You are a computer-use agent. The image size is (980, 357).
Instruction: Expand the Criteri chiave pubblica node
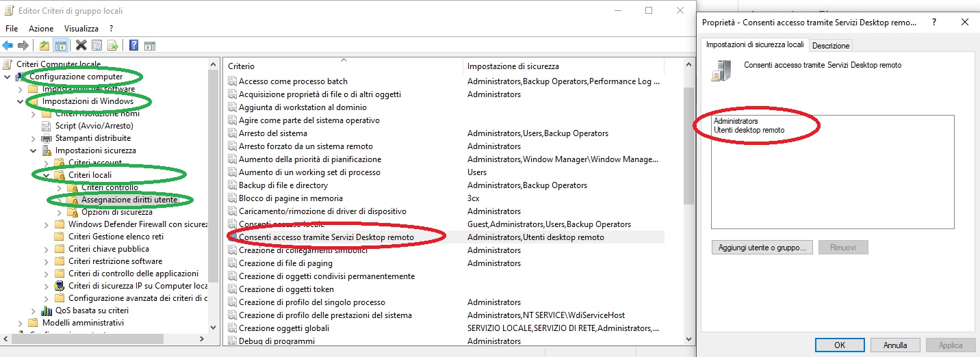click(x=46, y=249)
